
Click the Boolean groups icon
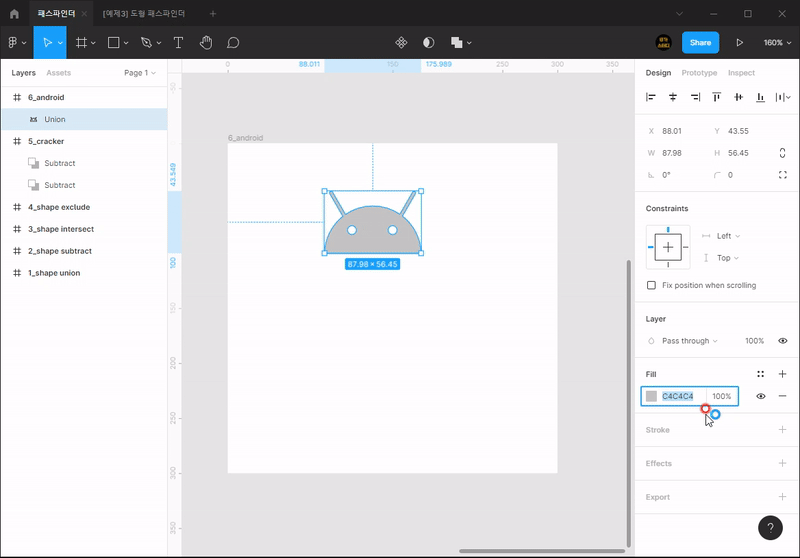[x=456, y=43]
